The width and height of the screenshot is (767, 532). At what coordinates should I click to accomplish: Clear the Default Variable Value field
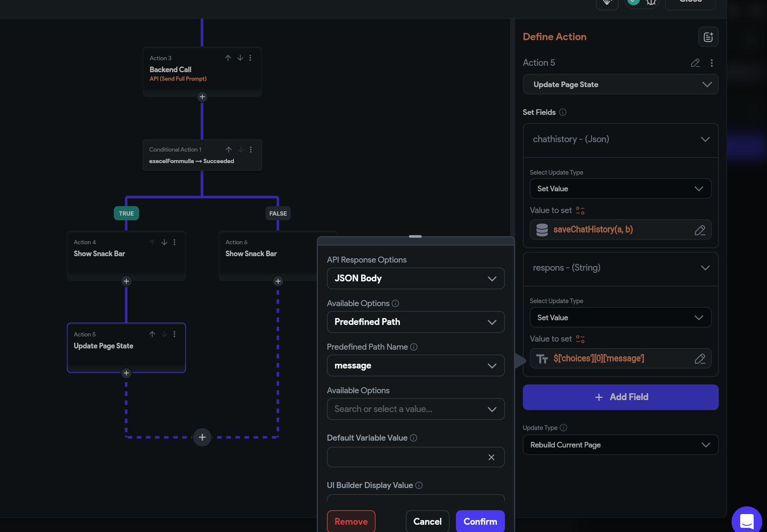click(x=491, y=457)
